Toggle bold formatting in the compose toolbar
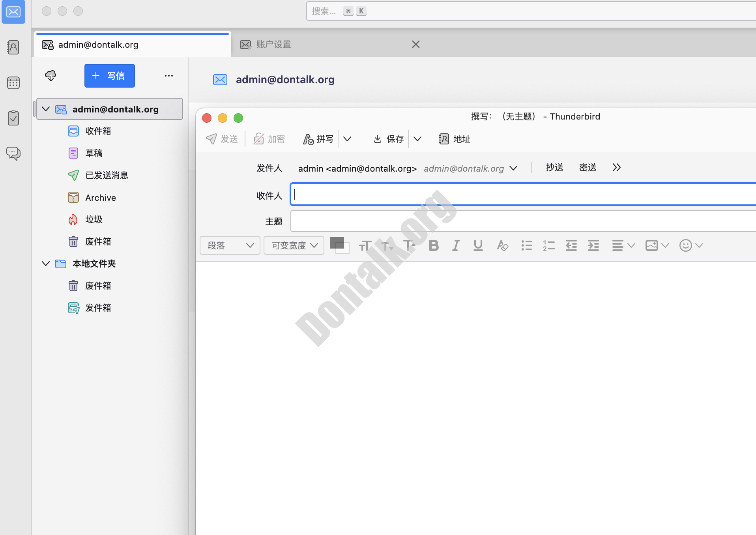 433,245
